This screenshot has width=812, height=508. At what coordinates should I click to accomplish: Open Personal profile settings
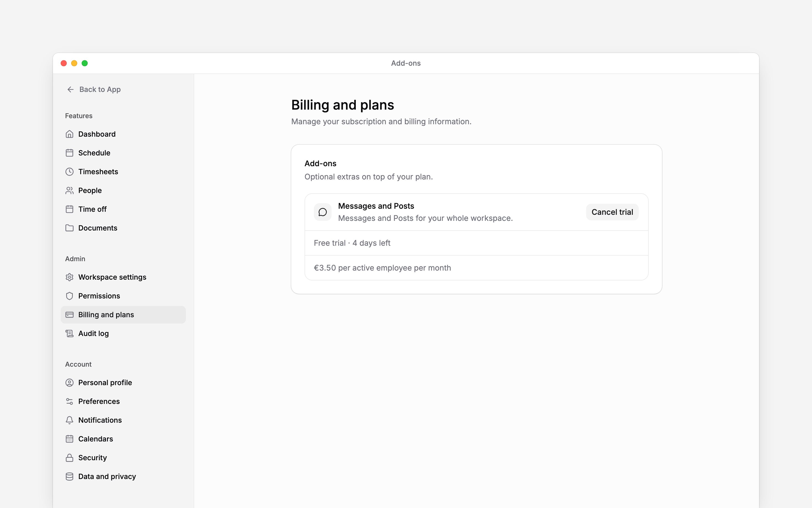(x=123, y=383)
